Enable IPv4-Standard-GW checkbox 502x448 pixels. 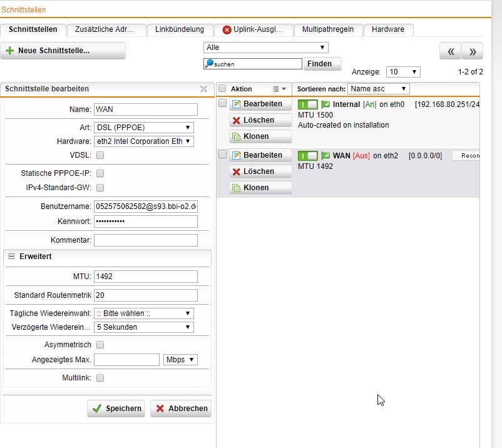click(100, 188)
